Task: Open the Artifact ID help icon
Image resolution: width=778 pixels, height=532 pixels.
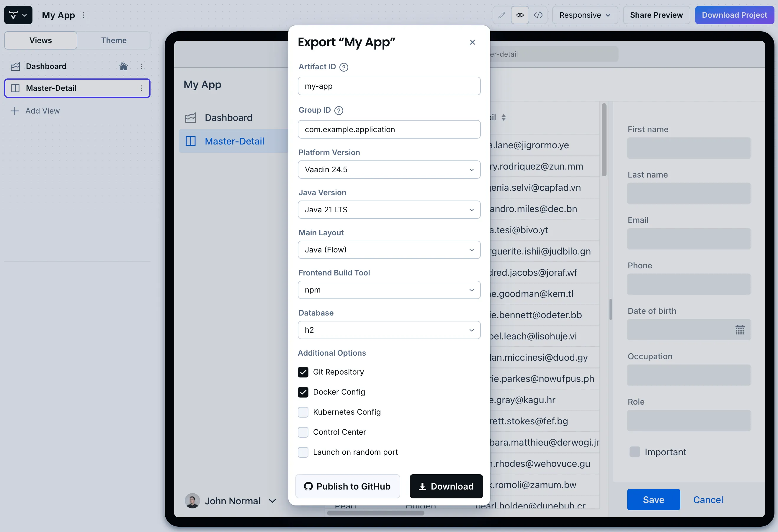Action: (x=344, y=67)
